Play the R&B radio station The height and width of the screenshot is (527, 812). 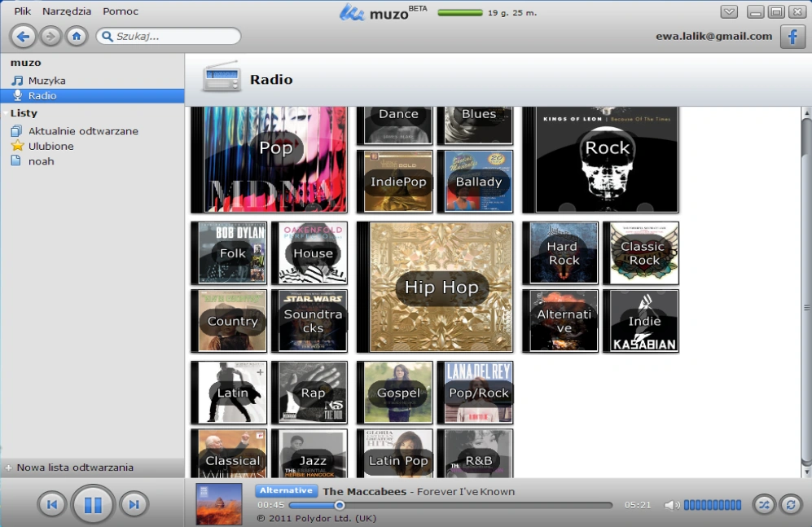coord(475,454)
